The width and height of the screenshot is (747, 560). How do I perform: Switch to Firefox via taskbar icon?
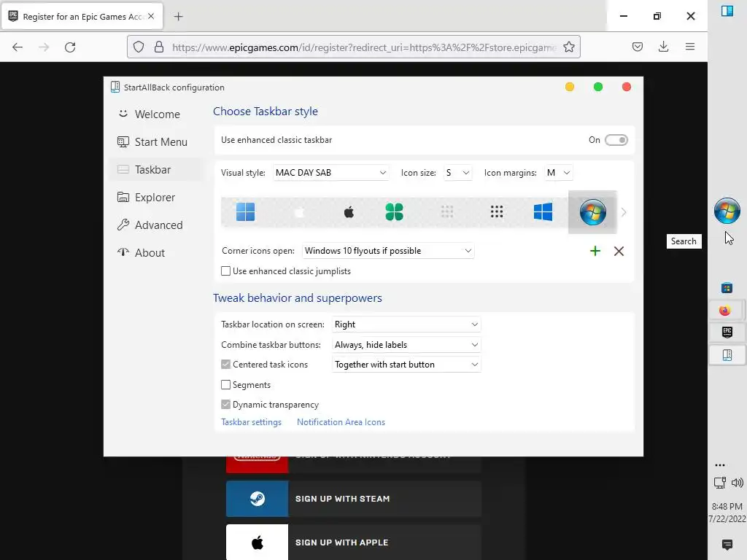725,311
